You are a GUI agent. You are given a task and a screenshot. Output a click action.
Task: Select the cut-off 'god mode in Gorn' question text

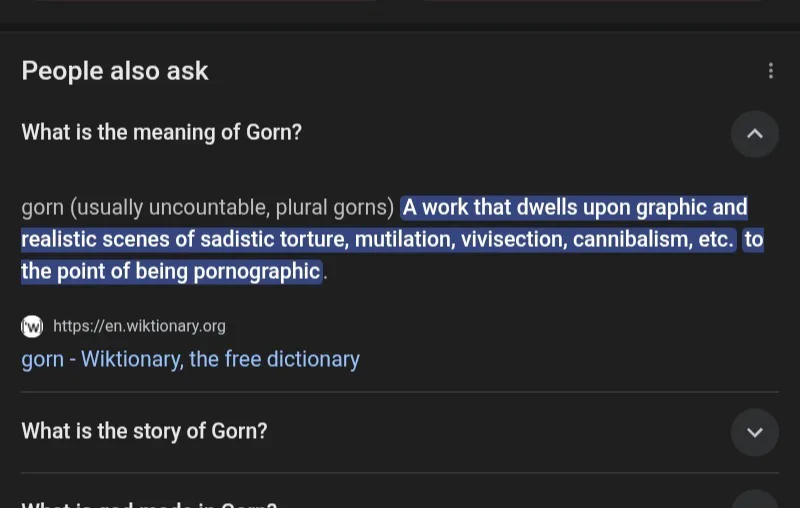pyautogui.click(x=149, y=504)
